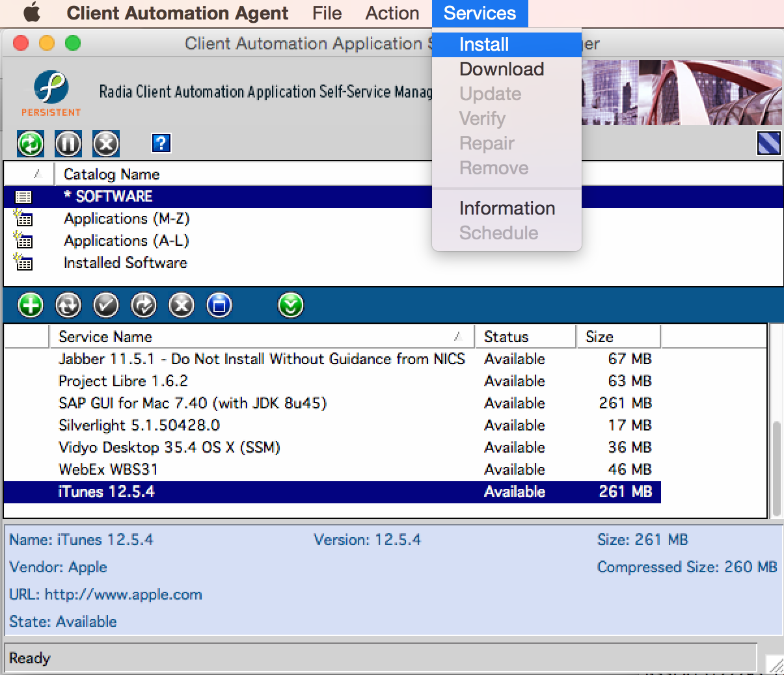Sort by the Size column header

pos(618,337)
